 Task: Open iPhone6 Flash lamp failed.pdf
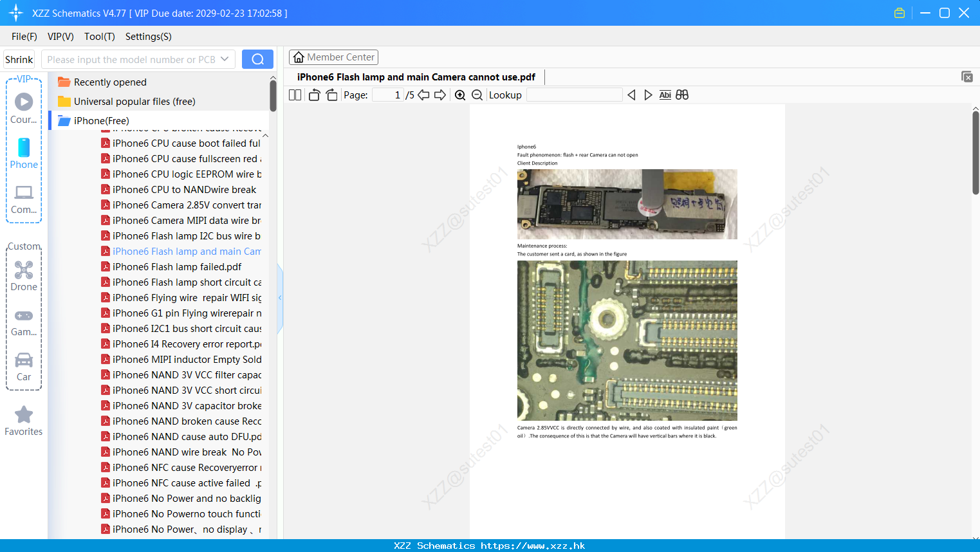[171, 267]
